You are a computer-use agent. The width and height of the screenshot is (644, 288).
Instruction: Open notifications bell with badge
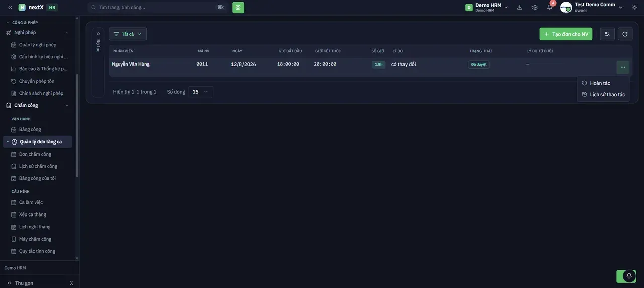coord(550,7)
